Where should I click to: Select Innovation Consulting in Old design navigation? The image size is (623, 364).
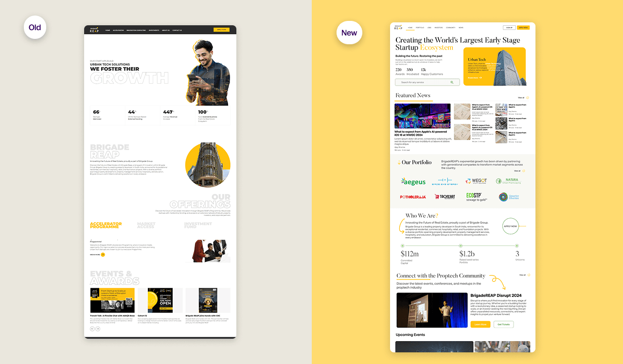(x=136, y=30)
